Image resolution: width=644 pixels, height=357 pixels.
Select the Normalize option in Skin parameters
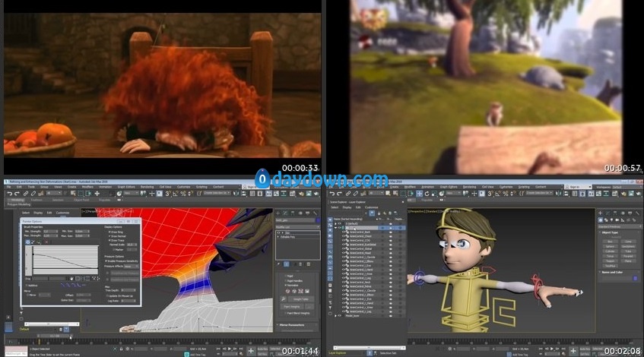[x=285, y=285]
